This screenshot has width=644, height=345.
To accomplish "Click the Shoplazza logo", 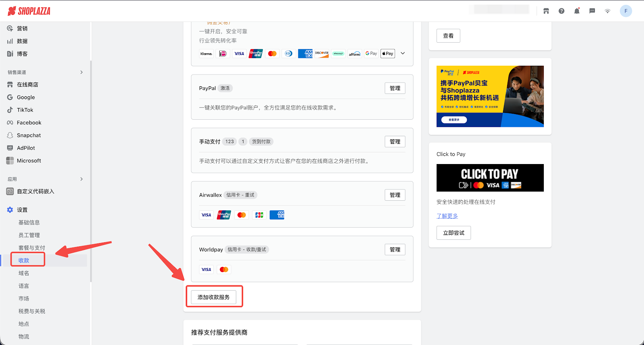I will point(29,11).
